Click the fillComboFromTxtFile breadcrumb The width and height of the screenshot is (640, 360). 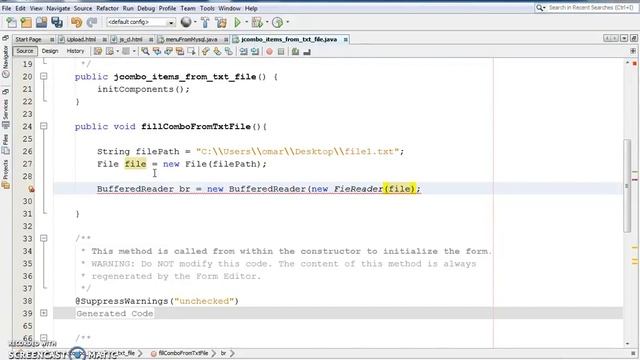coord(180,353)
